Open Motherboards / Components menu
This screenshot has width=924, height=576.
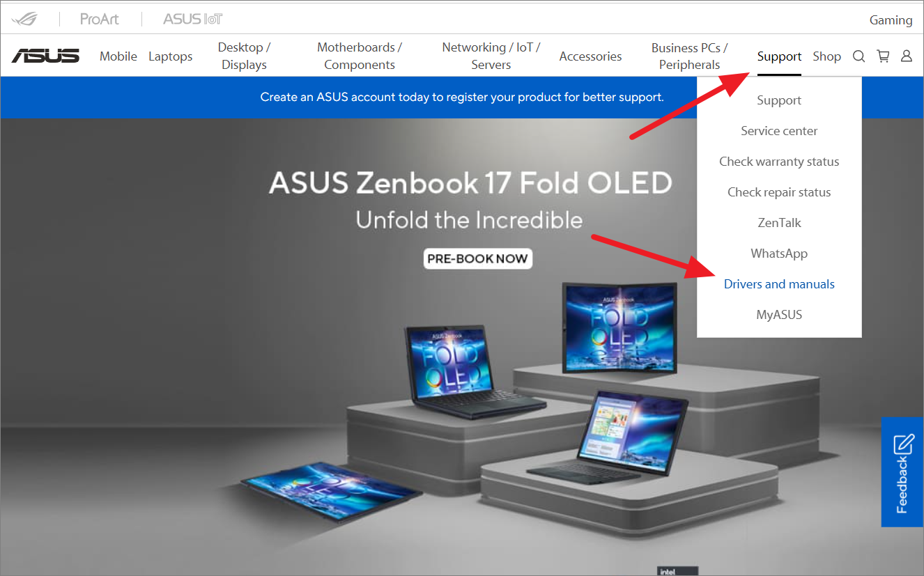360,56
